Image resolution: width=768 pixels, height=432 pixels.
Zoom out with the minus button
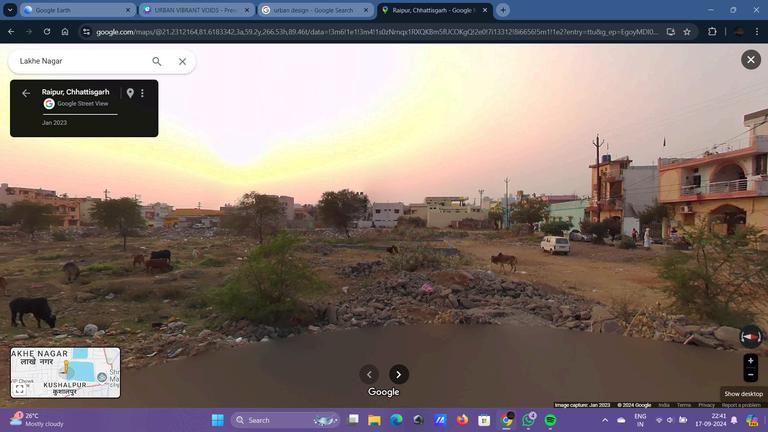pos(750,375)
